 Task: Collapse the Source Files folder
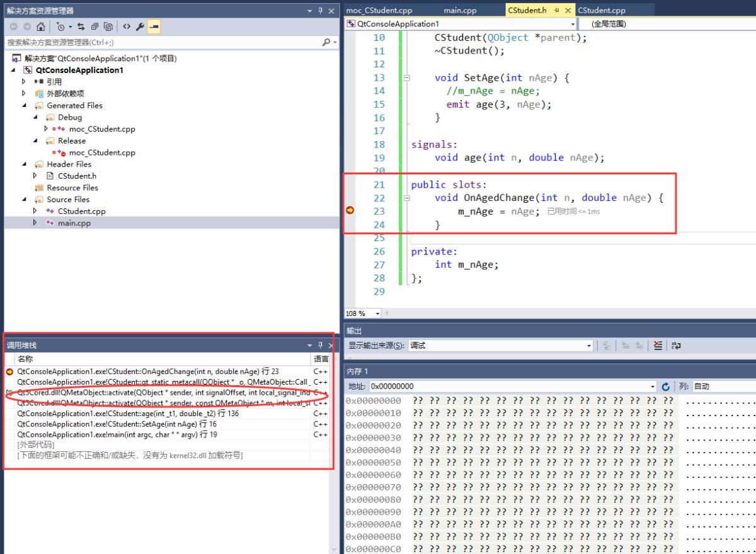[25, 200]
